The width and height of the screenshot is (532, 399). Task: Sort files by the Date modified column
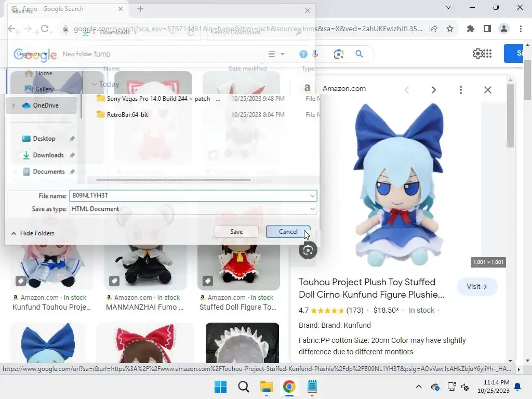pos(248,69)
